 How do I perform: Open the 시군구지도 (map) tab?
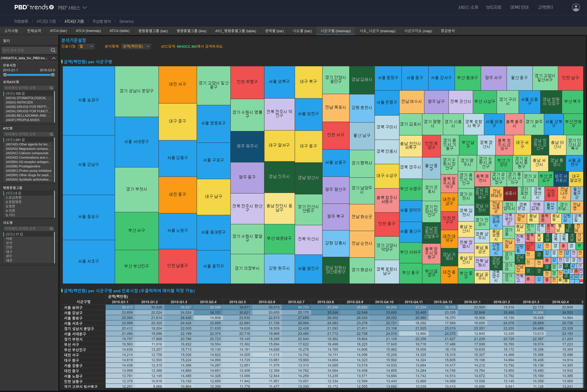coord(418,31)
